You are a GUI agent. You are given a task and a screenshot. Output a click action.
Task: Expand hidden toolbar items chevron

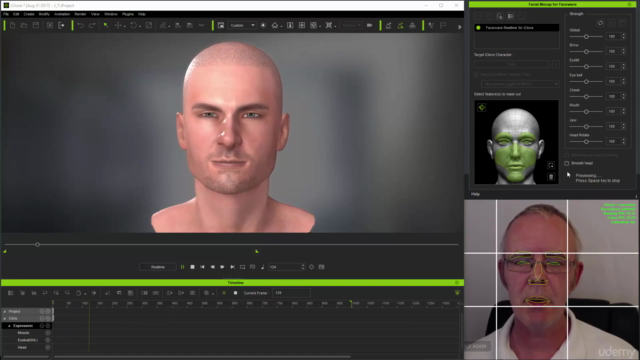point(459,27)
